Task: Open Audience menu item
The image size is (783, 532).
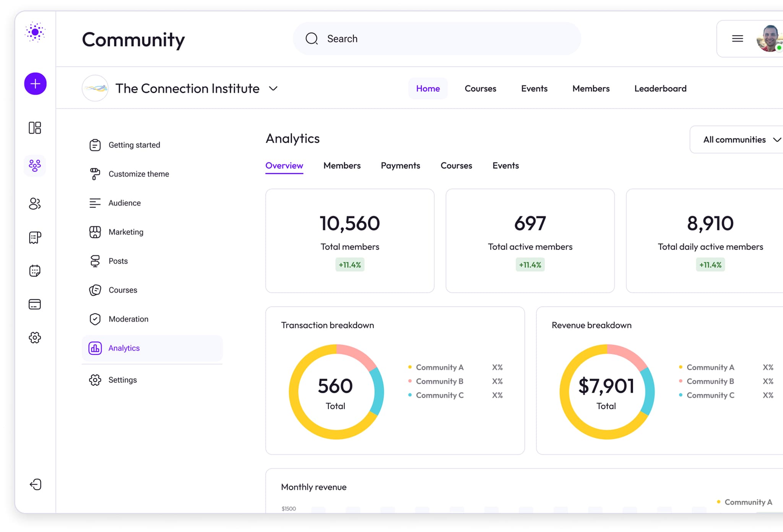Action: 152,203
